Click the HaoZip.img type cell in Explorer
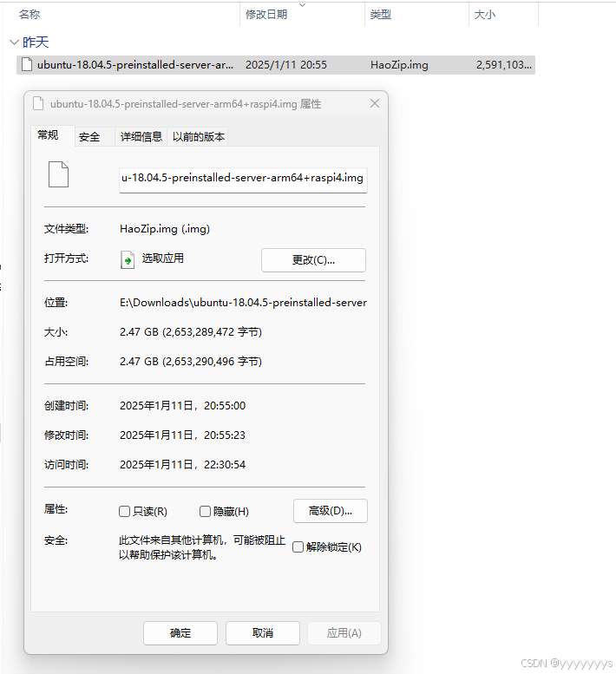This screenshot has height=674, width=616. (399, 65)
